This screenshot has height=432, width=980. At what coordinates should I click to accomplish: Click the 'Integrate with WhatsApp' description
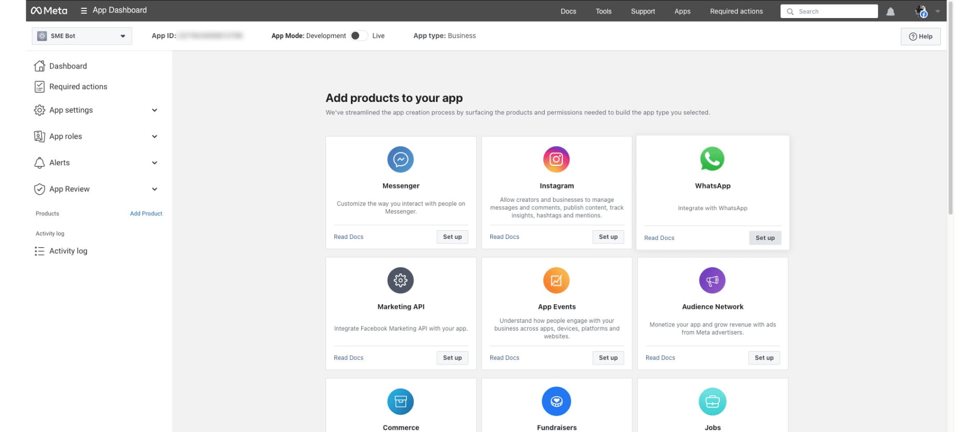[x=712, y=208]
